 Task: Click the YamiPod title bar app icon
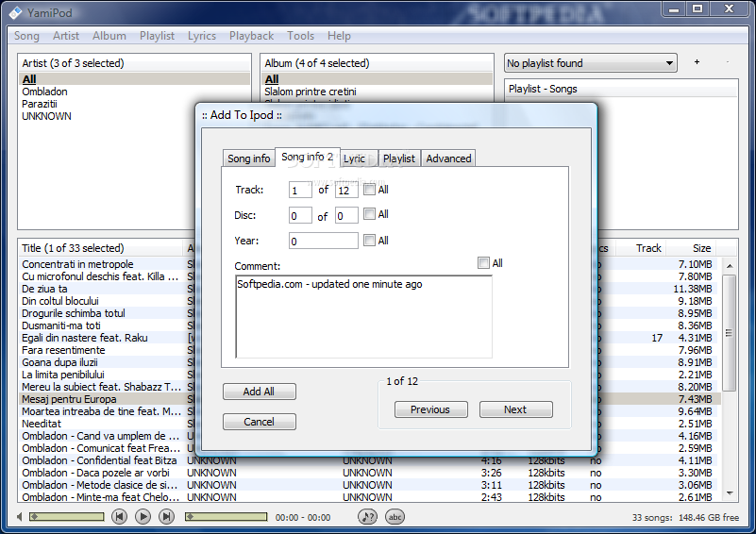(16, 12)
